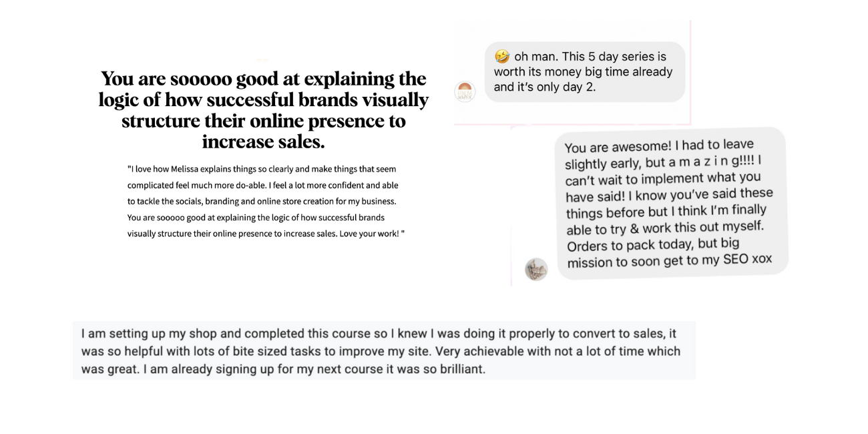Select the "oh man. This 5 day series" chat bubble
The image size is (868, 434).
584,72
